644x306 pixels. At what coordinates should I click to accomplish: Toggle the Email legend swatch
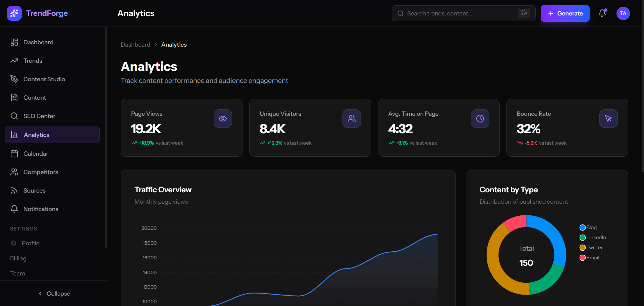coord(583,258)
